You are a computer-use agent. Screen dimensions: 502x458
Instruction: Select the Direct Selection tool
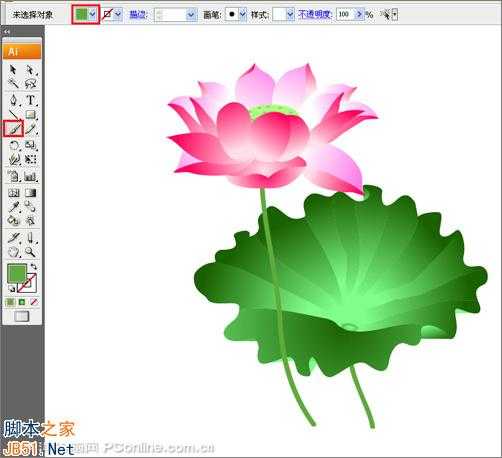pyautogui.click(x=31, y=70)
